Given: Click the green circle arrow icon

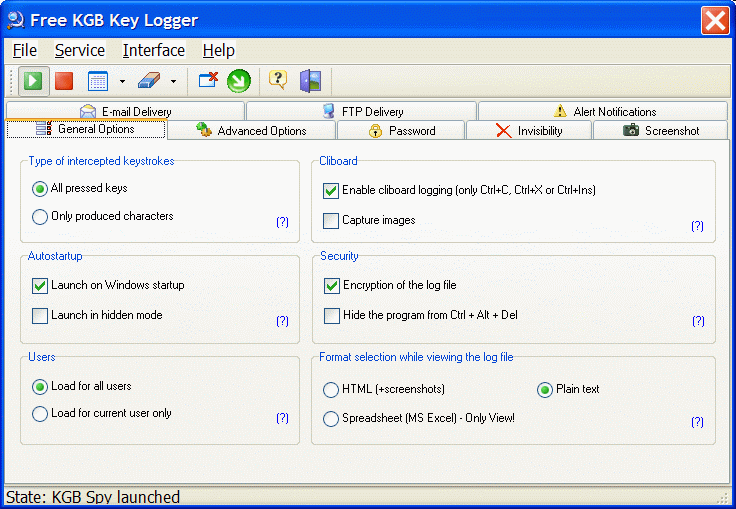Looking at the screenshot, I should [x=239, y=81].
